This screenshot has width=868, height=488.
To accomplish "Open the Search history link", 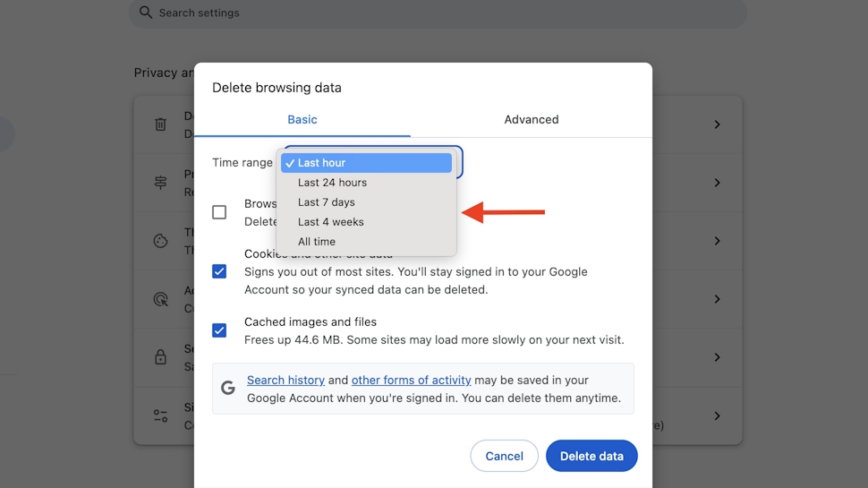I will [x=285, y=380].
